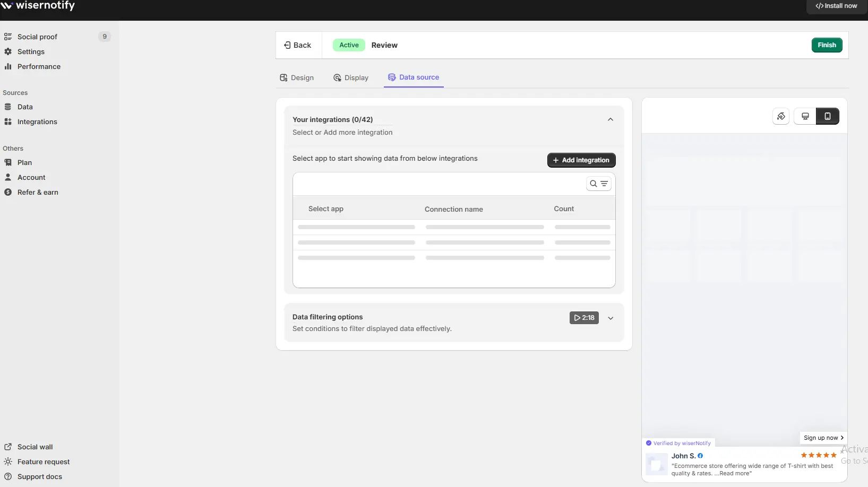Open Performance in sidebar

click(39, 66)
